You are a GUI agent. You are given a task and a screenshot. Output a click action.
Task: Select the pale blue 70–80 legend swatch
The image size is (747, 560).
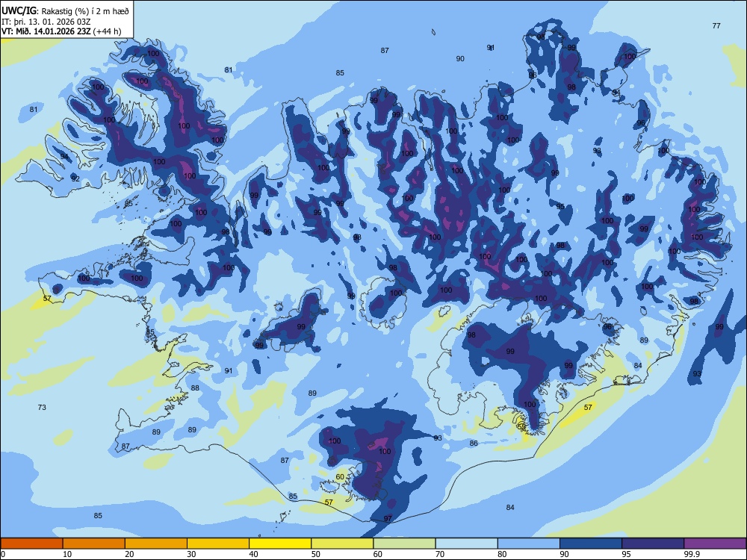466,544
